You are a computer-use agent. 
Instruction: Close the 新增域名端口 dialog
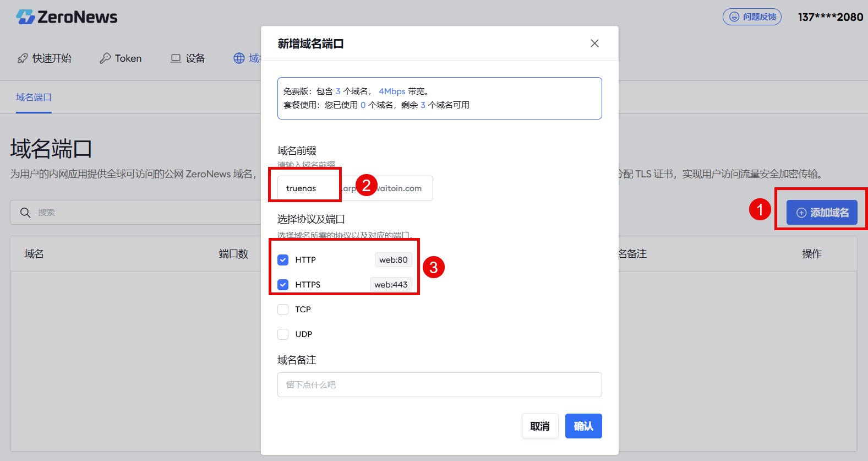click(594, 44)
